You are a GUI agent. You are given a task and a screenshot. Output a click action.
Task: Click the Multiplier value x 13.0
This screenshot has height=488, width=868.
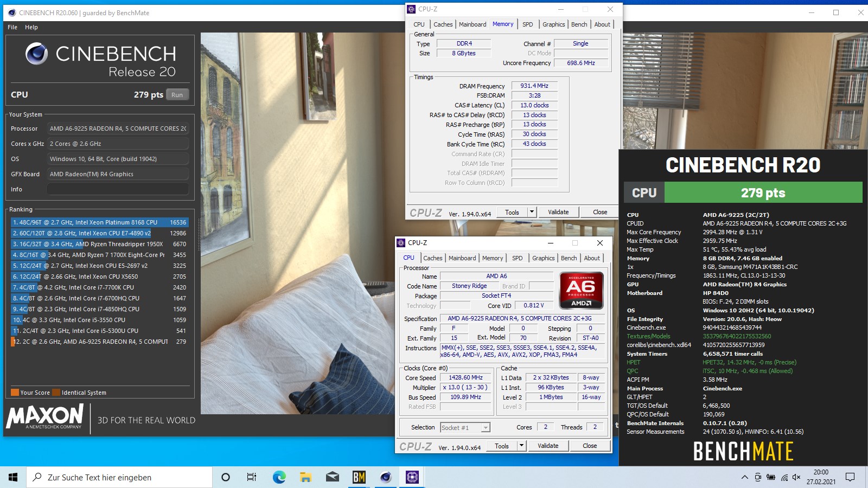[x=465, y=387]
